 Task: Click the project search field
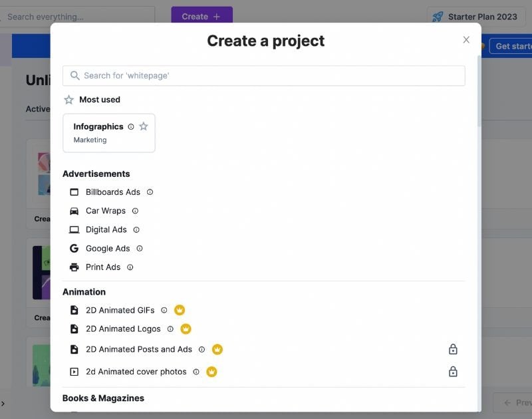[264, 76]
